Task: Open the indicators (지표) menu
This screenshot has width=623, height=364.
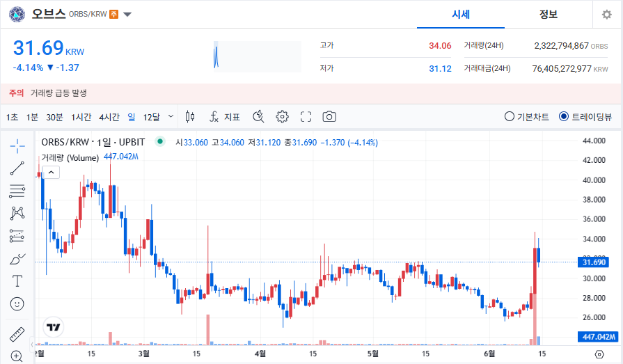Action: click(225, 117)
